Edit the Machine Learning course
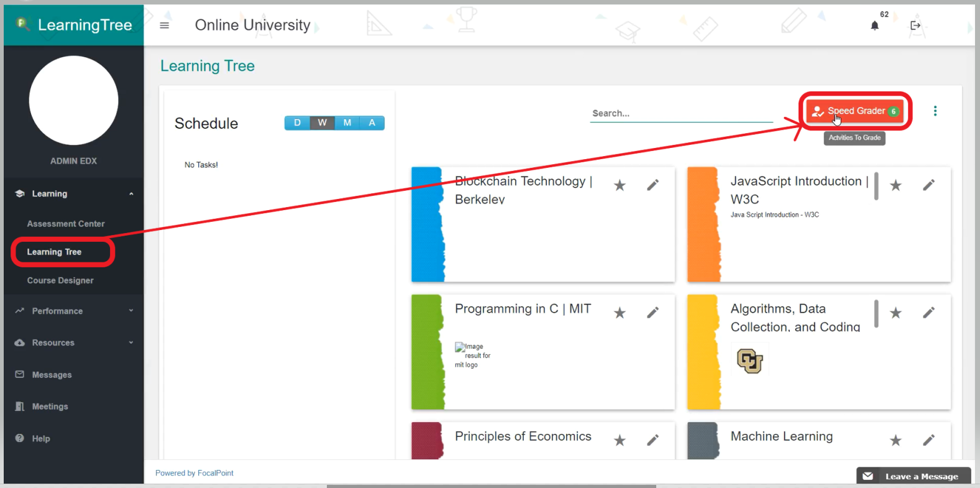Viewport: 980px width, 488px height. pos(928,440)
